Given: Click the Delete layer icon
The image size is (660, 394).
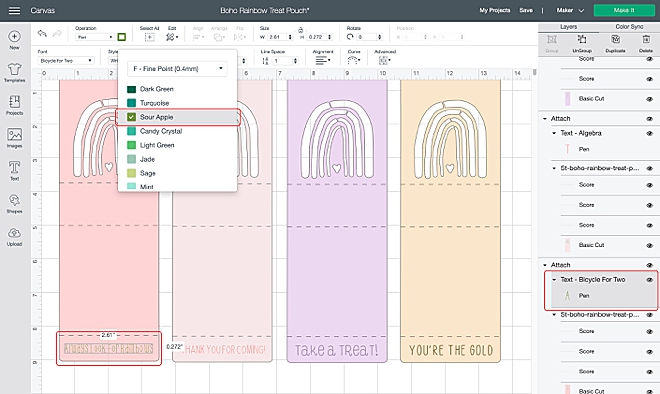Looking at the screenshot, I should tap(646, 40).
